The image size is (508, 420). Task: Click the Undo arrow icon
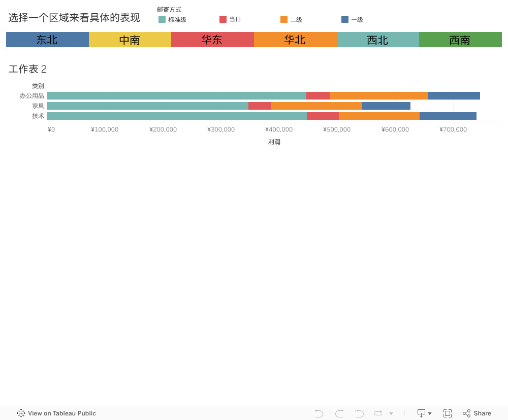click(x=319, y=413)
